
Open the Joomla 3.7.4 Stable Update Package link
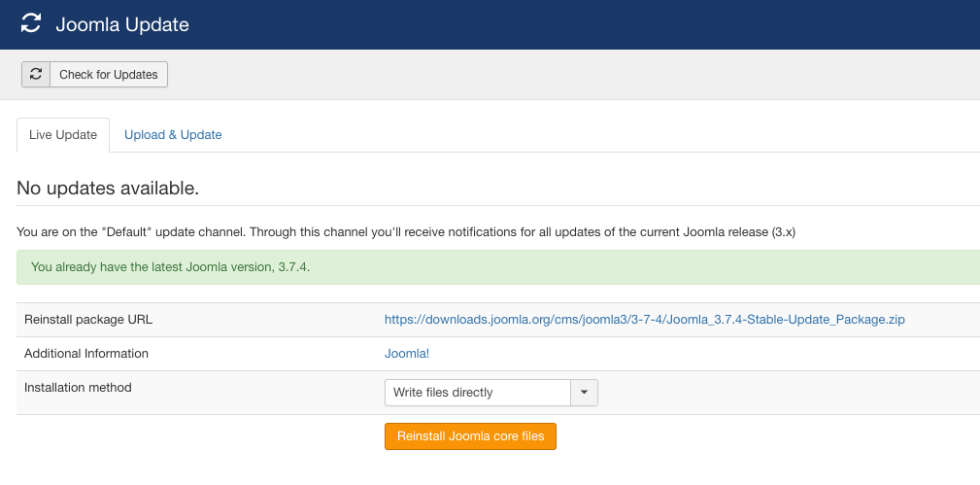[644, 319]
